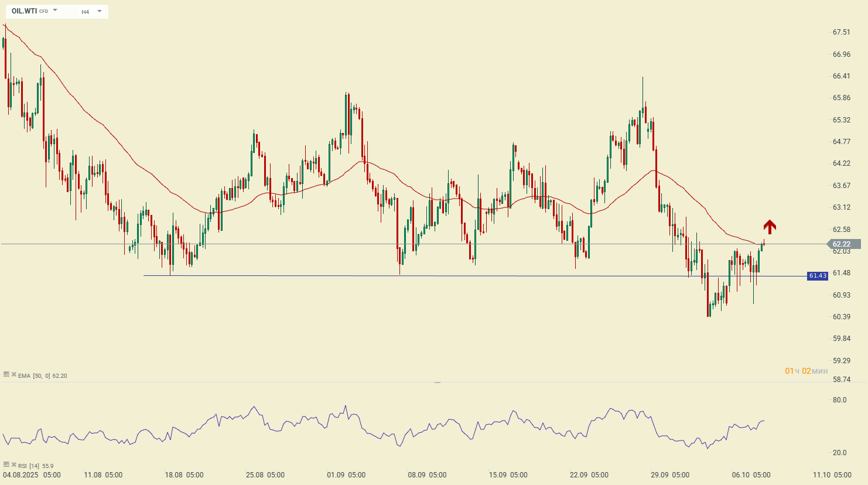This screenshot has width=868, height=485.
Task: Open the H4 timeframe dropdown arrow
Action: pos(99,11)
